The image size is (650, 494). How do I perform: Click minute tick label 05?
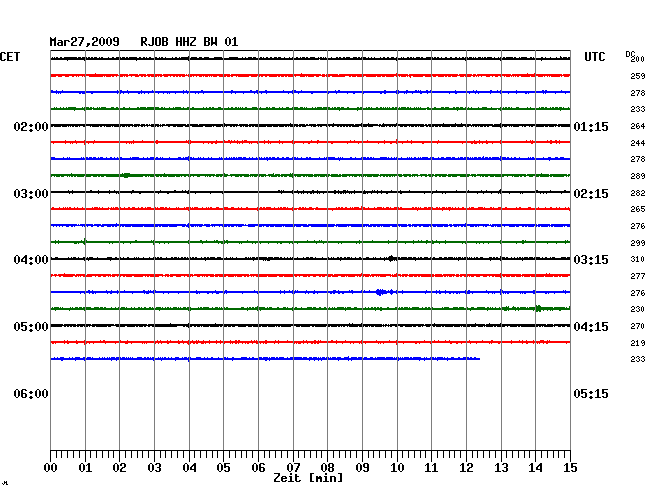[223, 468]
